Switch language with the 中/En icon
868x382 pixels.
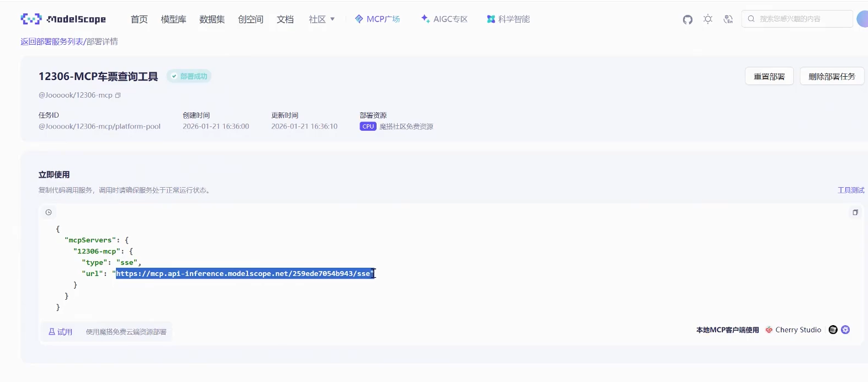point(728,19)
